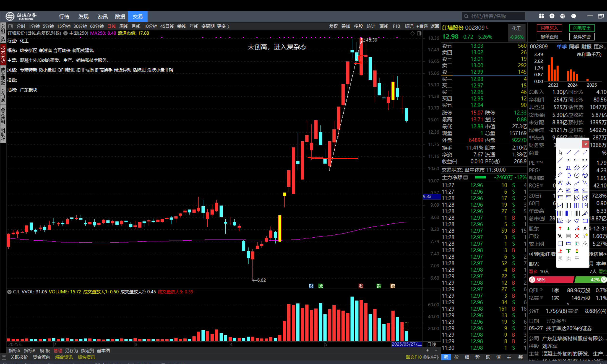Collapse the 侧边栏 sidebar
This screenshot has height=364, width=607.
(x=431, y=357)
